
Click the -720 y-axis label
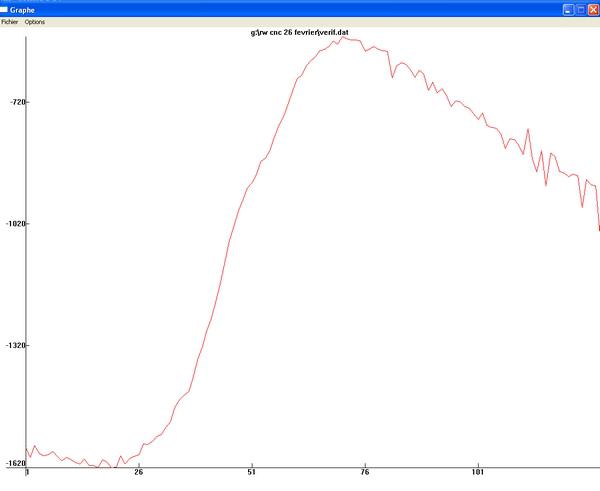point(18,102)
